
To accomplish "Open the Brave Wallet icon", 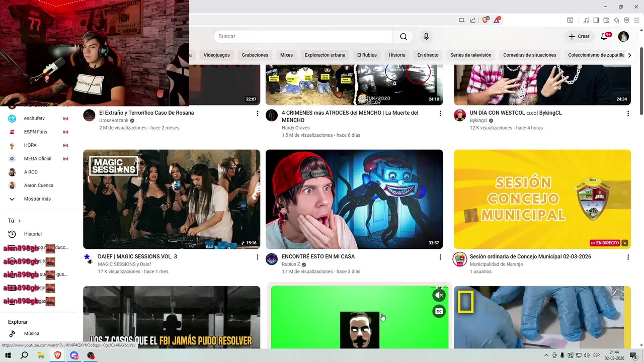I will pyautogui.click(x=606, y=20).
